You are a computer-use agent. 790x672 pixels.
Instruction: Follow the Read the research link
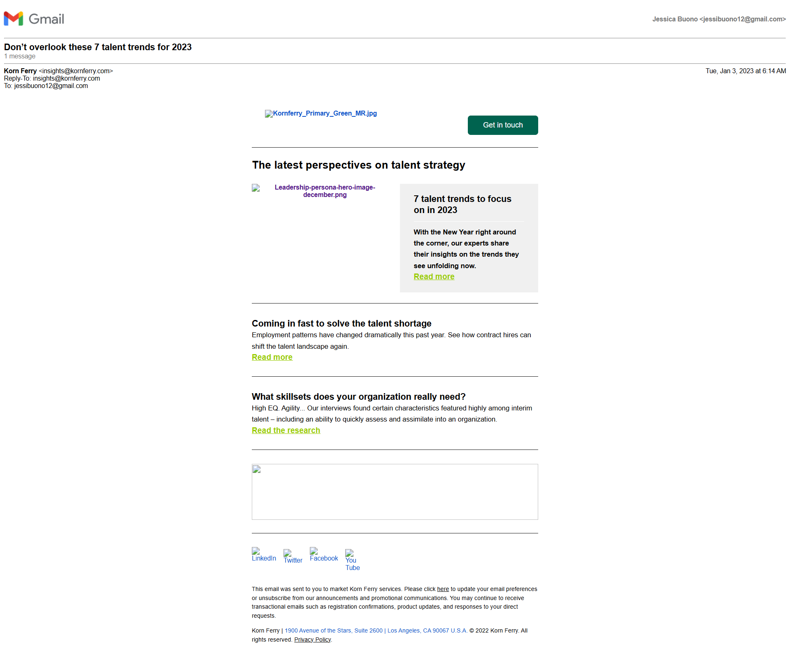[x=286, y=431]
